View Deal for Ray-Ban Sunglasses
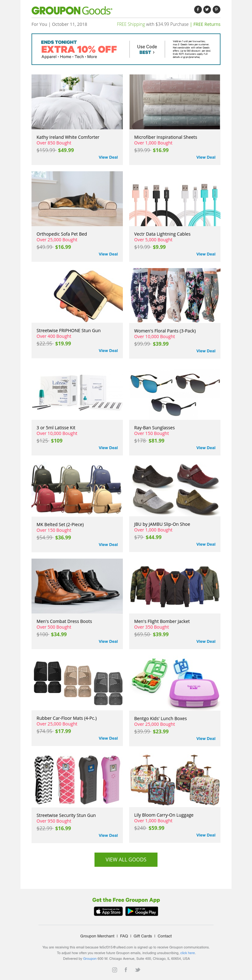 [x=206, y=448]
